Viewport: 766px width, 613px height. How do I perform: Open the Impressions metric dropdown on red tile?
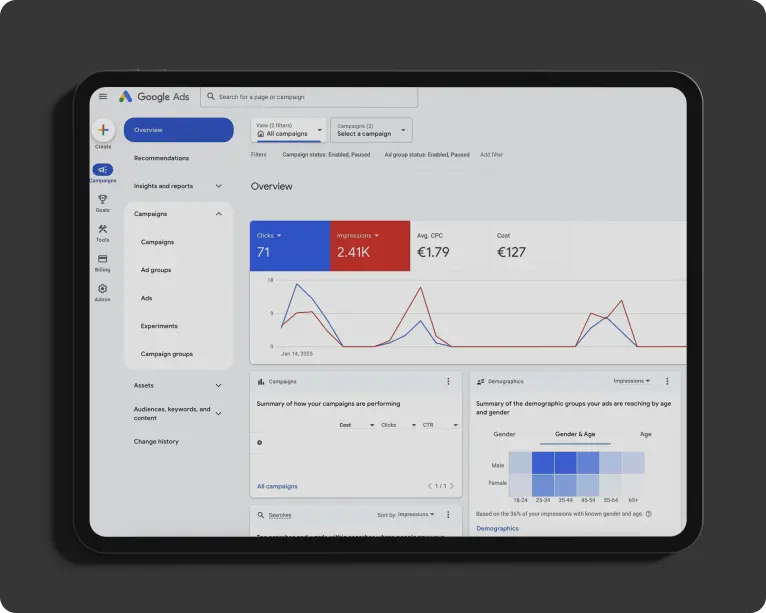coord(358,235)
